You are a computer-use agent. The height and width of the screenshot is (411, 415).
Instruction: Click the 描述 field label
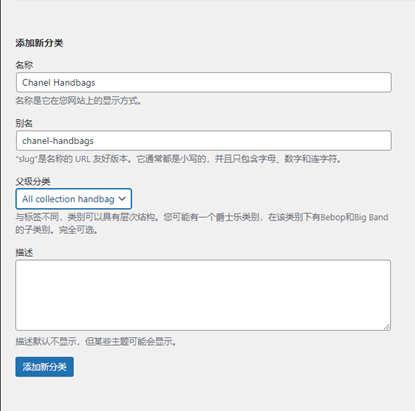pos(24,253)
